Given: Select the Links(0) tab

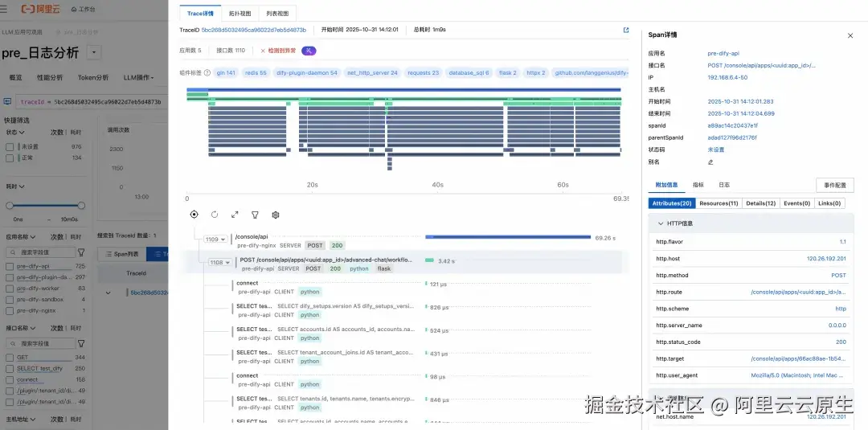Looking at the screenshot, I should (829, 203).
